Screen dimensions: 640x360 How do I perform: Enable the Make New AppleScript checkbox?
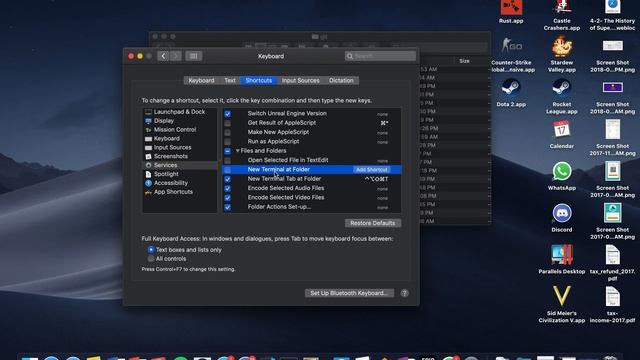point(227,132)
